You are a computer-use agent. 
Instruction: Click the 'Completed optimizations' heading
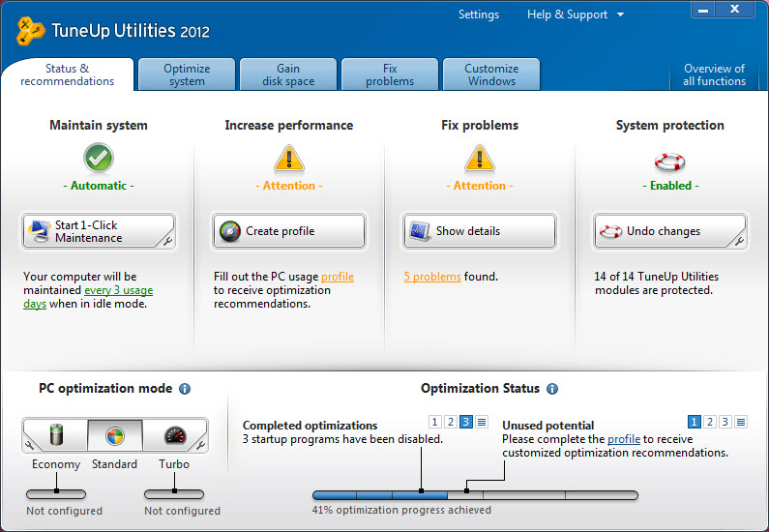click(x=310, y=425)
